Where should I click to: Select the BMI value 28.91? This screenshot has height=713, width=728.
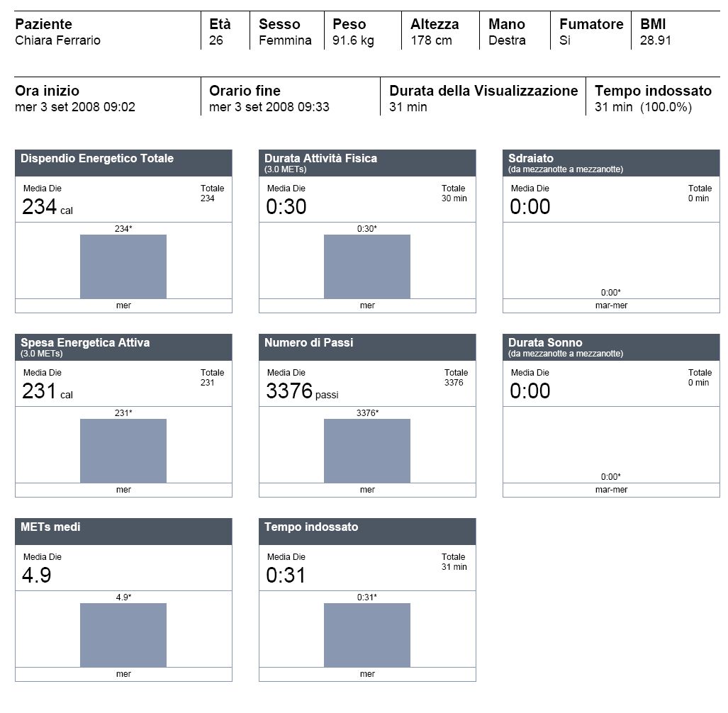click(x=656, y=40)
